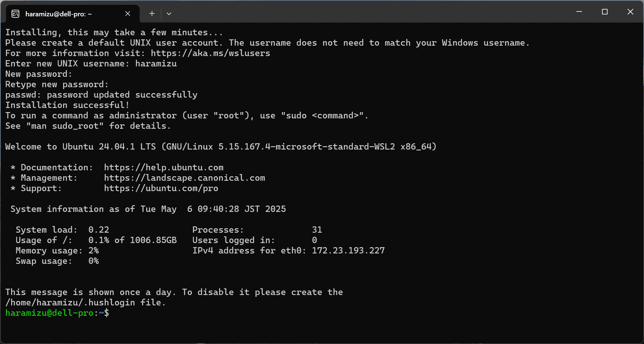Screen dimensions: 644x344
Task: Open the help.ubuntu.com documentation link
Action: point(163,168)
